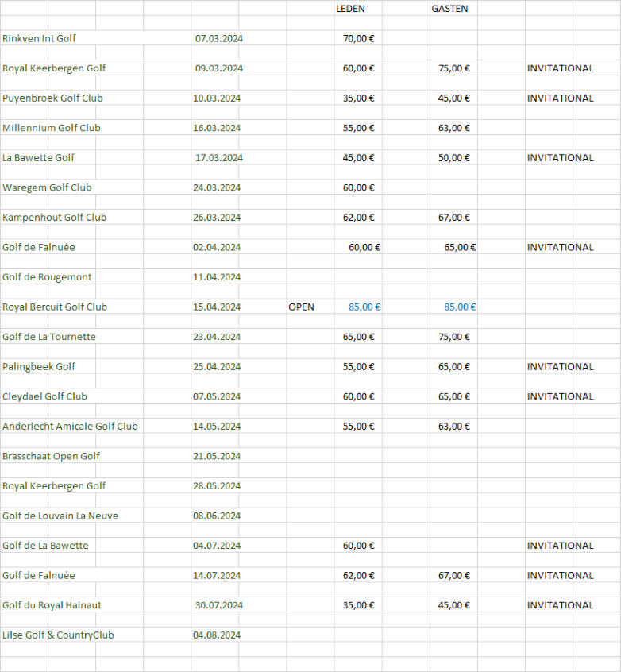Screen dimensions: 621x672
Task: Click the date 11.04.2024
Action: 217,277
